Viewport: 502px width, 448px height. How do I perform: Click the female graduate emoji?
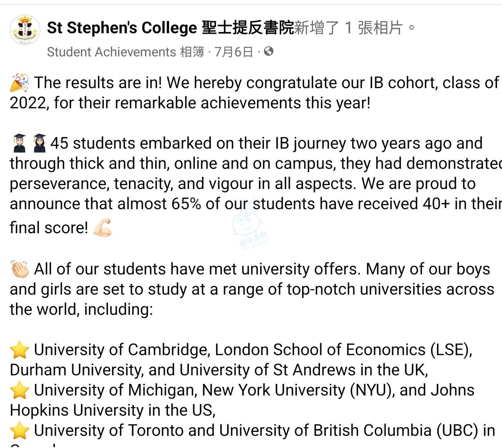pyautogui.click(x=40, y=143)
